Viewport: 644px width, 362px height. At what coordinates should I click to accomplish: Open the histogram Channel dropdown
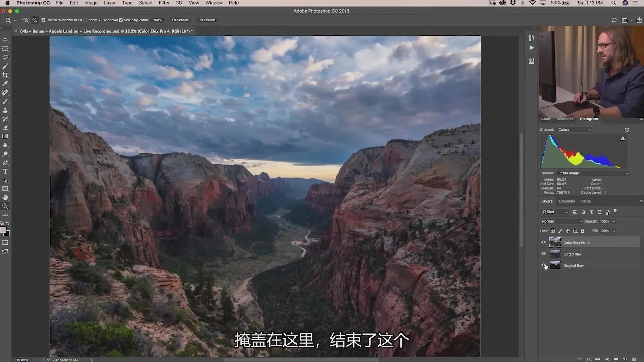point(575,130)
